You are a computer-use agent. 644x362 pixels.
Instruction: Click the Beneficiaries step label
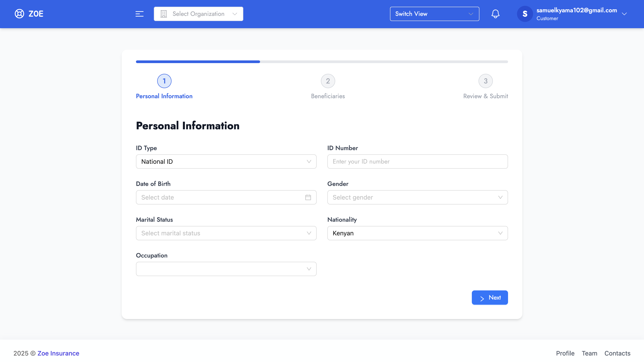coord(328,96)
